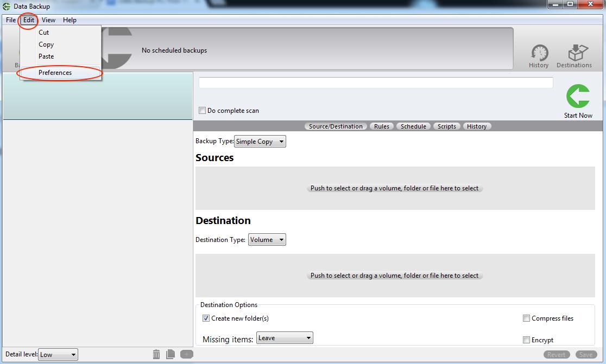Image resolution: width=606 pixels, height=364 pixels.
Task: Select Preferences from the Edit menu
Action: click(55, 72)
